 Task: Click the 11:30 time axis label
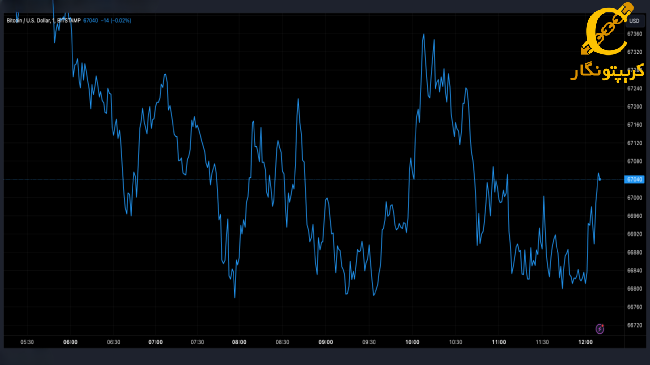(x=542, y=342)
